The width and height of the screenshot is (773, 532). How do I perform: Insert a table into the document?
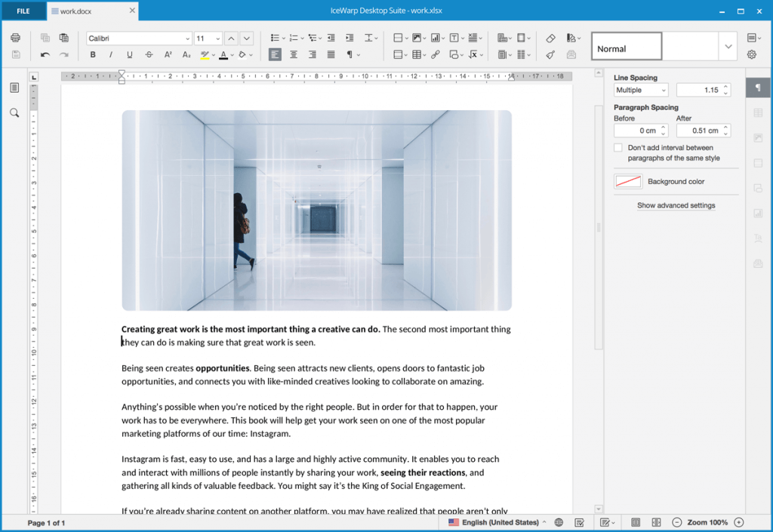point(417,54)
